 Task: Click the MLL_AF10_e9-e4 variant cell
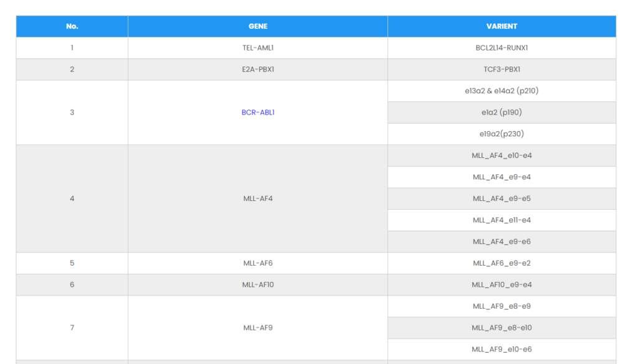point(502,285)
